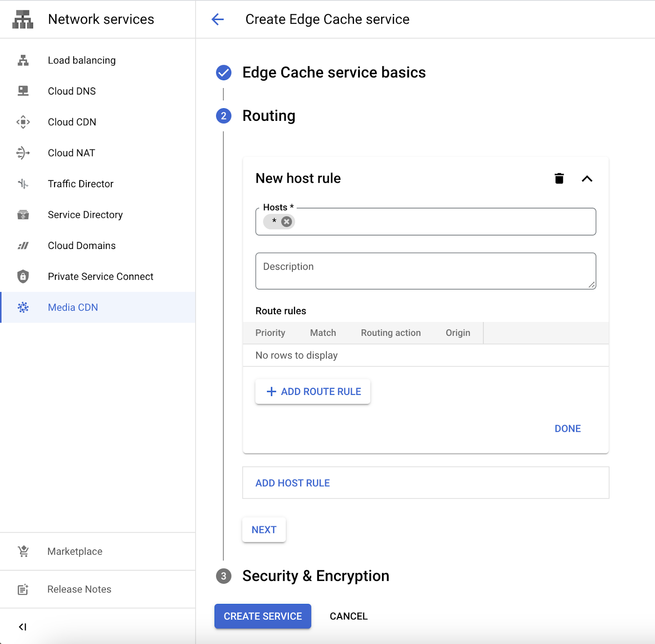655x644 pixels.
Task: Click the Hosts input field
Action: pos(442,222)
